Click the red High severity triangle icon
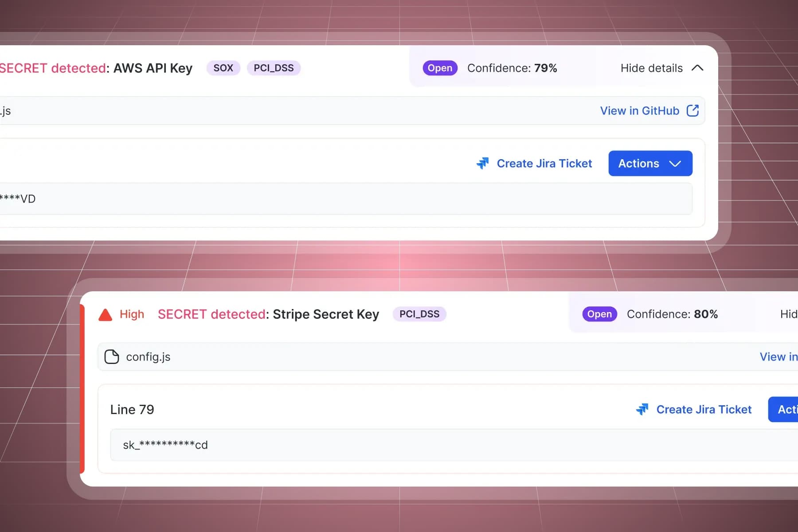Viewport: 798px width, 532px height. click(105, 314)
